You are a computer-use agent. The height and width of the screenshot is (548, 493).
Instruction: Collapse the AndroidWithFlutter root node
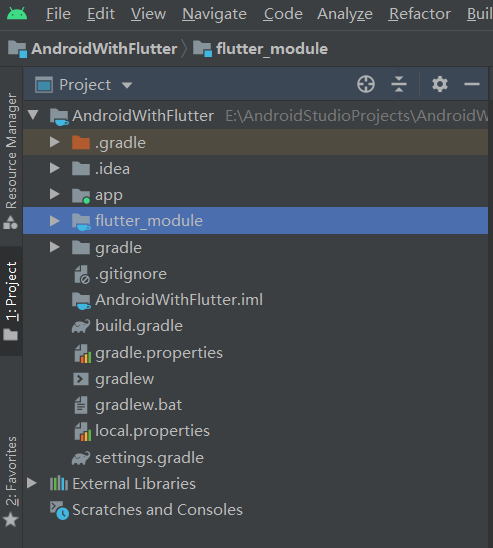tap(33, 115)
